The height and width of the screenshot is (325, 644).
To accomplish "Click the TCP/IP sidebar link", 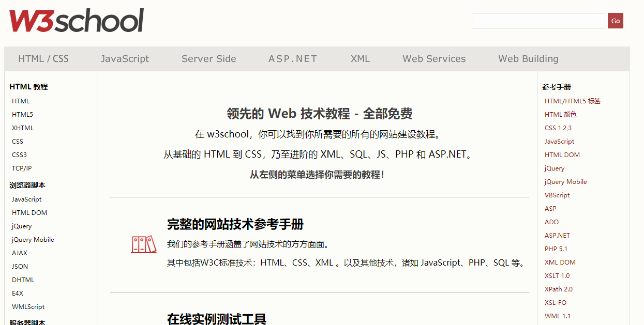I will pos(22,168).
